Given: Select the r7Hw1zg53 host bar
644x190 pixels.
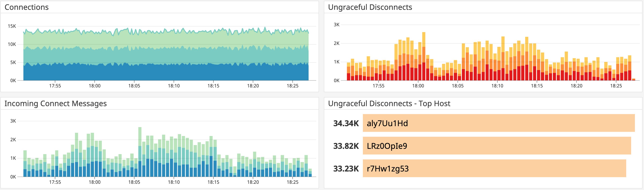Looking at the screenshot, I should (494, 168).
